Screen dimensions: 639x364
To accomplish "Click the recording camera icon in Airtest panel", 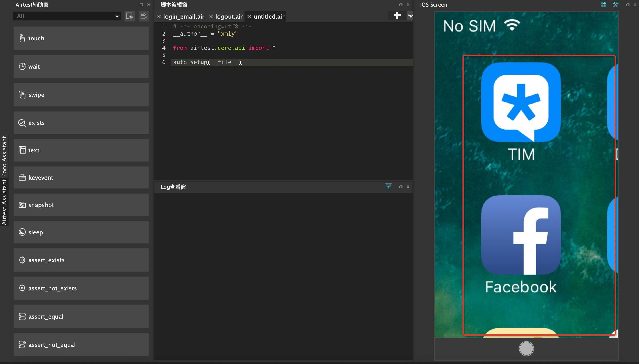I will pos(144,16).
